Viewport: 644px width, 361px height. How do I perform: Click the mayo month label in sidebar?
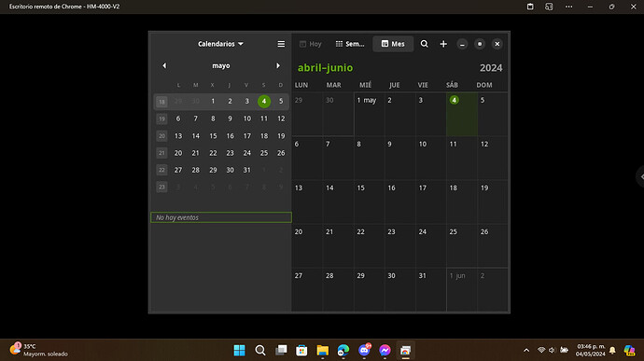click(x=221, y=65)
